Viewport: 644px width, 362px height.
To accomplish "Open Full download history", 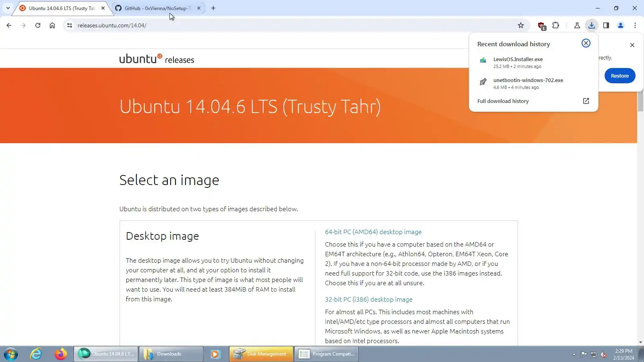I will (x=503, y=101).
